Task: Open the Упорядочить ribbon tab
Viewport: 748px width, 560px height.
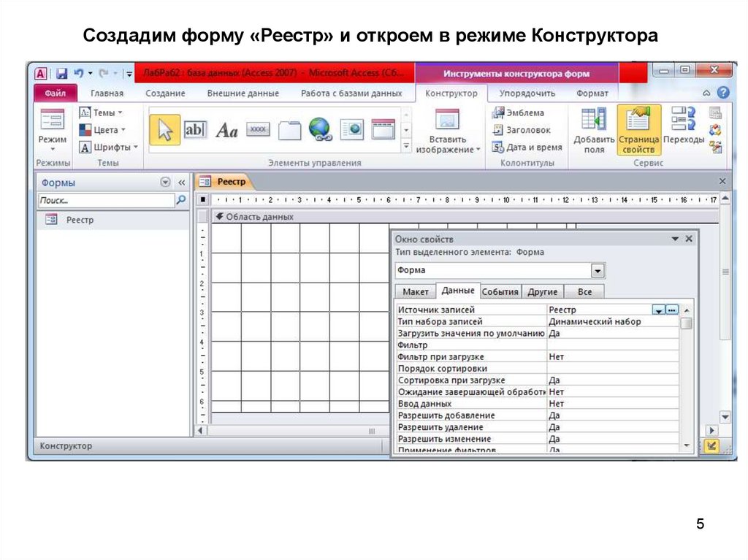Action: click(x=527, y=93)
